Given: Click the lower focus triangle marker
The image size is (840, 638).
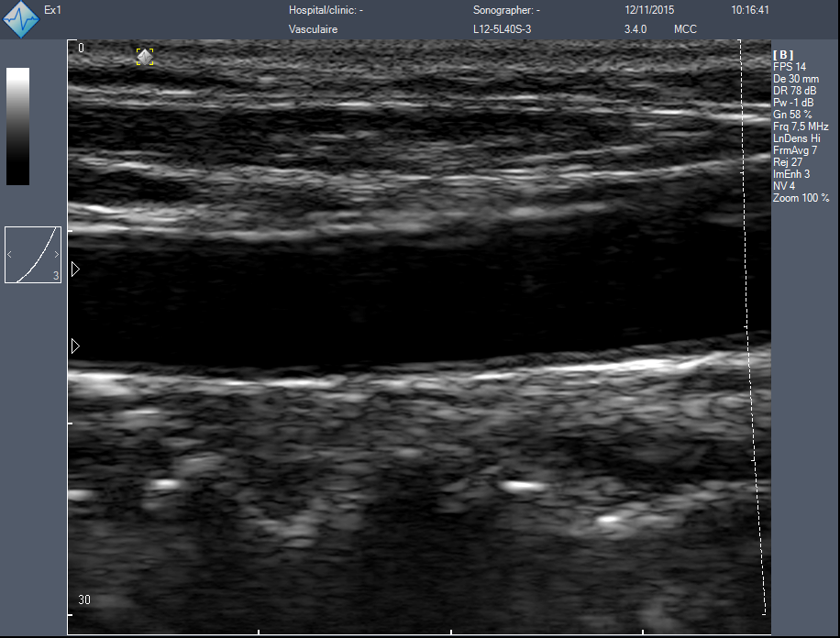Looking at the screenshot, I should [x=75, y=346].
